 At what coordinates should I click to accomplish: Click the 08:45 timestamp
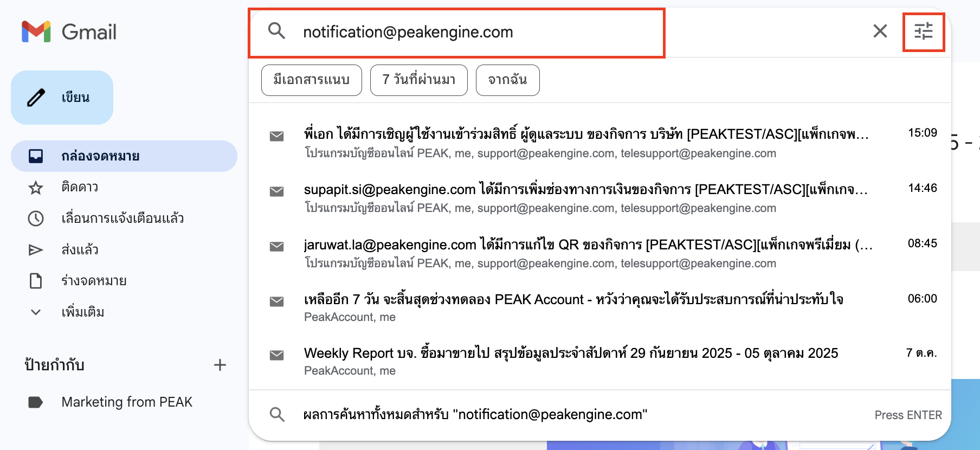(x=923, y=243)
